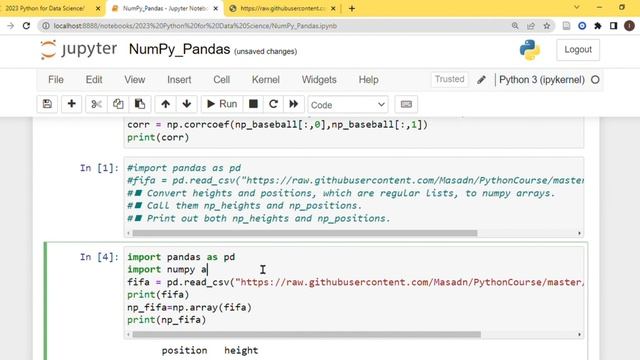Screen dimensions: 640x360
Task: Run the current cell
Action: tap(222, 104)
